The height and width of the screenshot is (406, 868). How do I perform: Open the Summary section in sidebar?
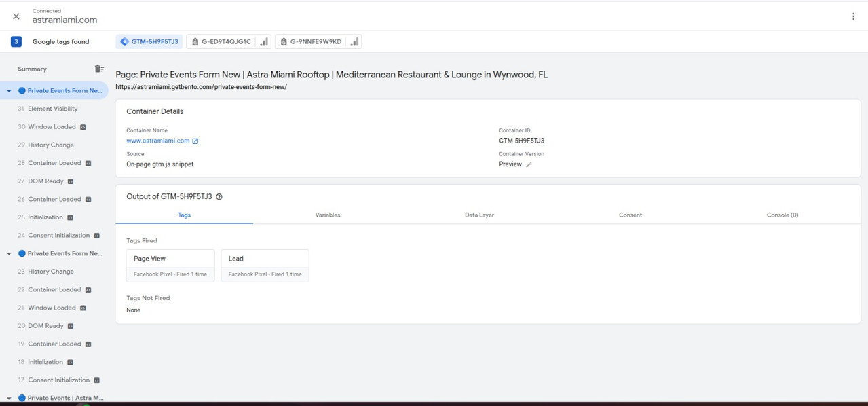(x=33, y=69)
